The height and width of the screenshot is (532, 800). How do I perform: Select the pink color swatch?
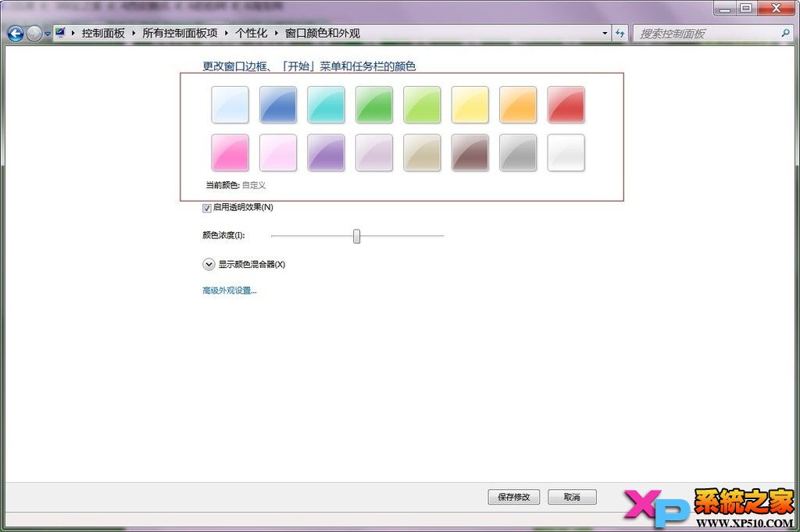230,153
